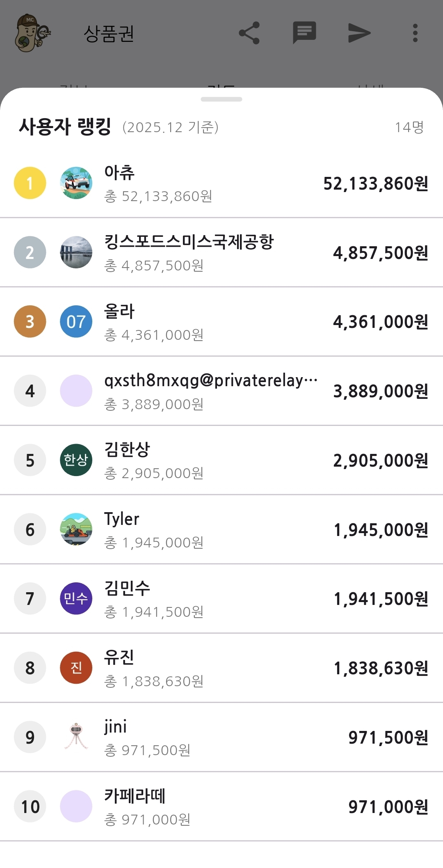Tap the 14명 user count label
443x868 pixels.
coord(409,127)
